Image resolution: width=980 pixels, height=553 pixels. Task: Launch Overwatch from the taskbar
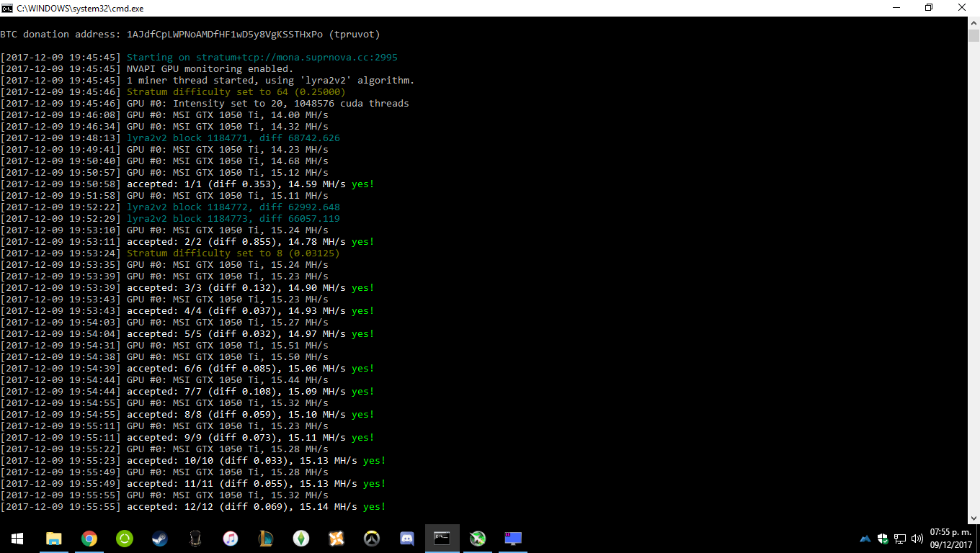(371, 539)
